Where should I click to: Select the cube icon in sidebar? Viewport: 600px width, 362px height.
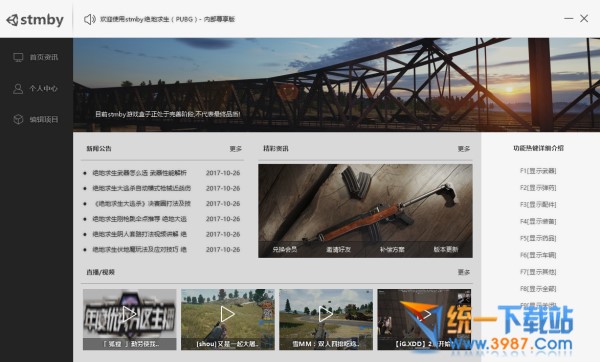(18, 119)
